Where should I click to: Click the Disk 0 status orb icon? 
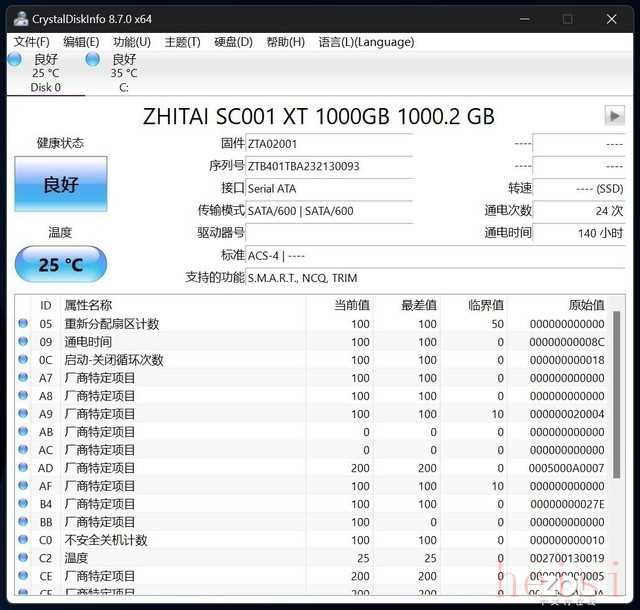(x=14, y=60)
